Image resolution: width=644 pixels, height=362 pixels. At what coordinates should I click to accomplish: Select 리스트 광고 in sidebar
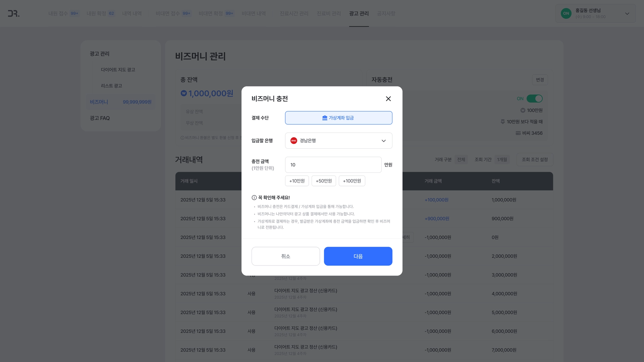pos(111,86)
